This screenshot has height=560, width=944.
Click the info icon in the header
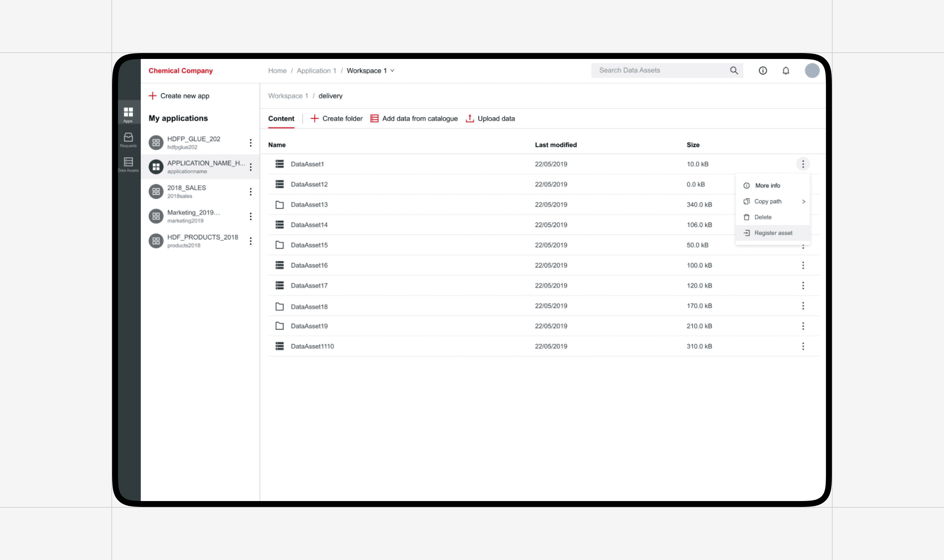pyautogui.click(x=762, y=71)
